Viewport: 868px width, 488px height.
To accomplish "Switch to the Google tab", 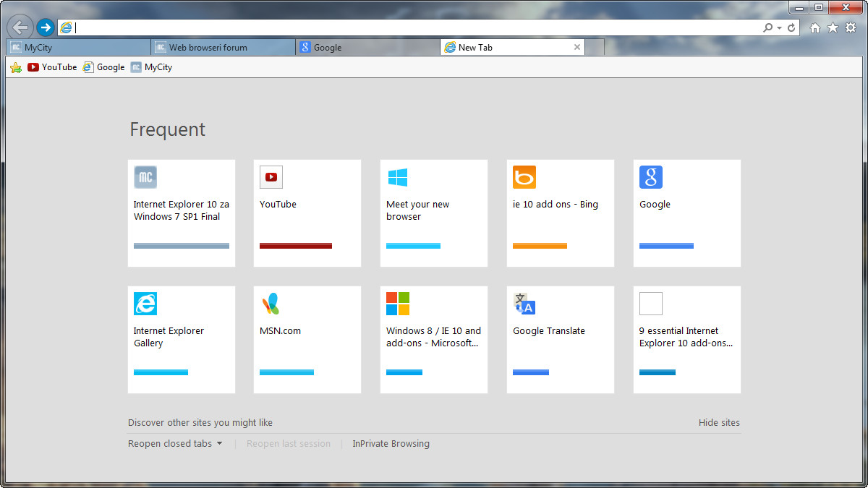I will tap(368, 47).
